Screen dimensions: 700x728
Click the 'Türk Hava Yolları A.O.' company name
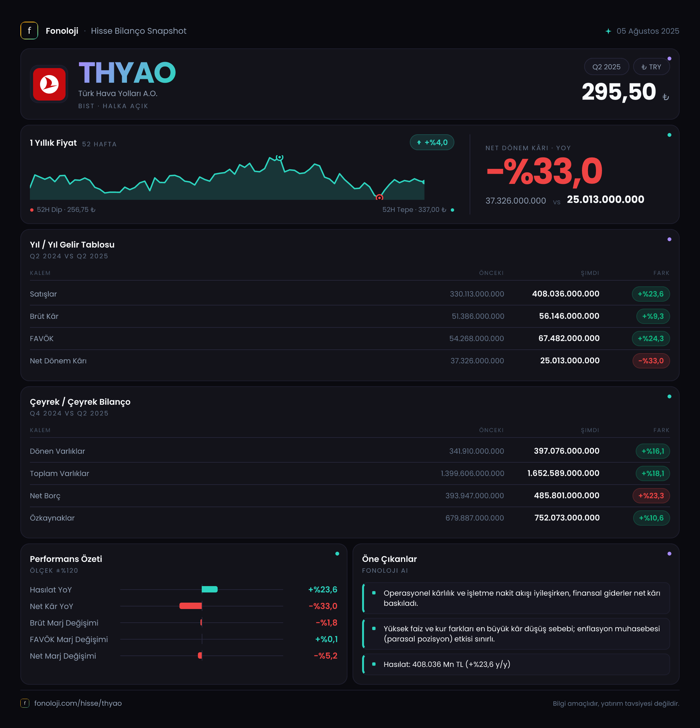point(118,94)
